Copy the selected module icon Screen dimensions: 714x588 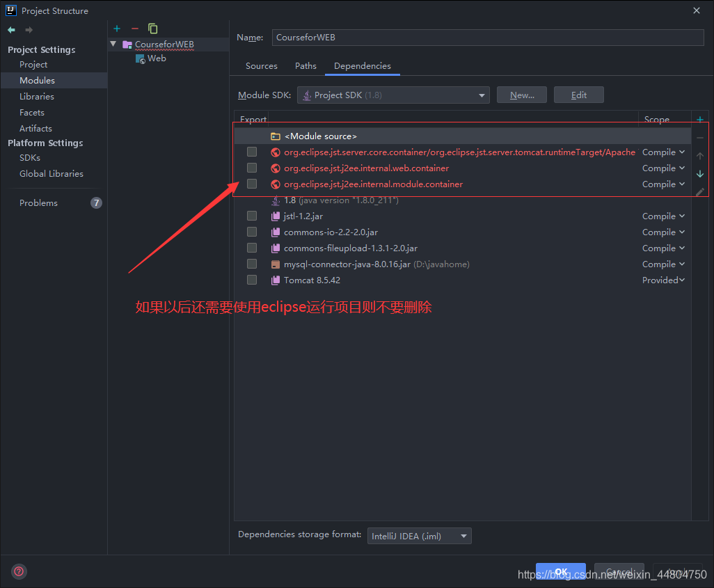153,29
